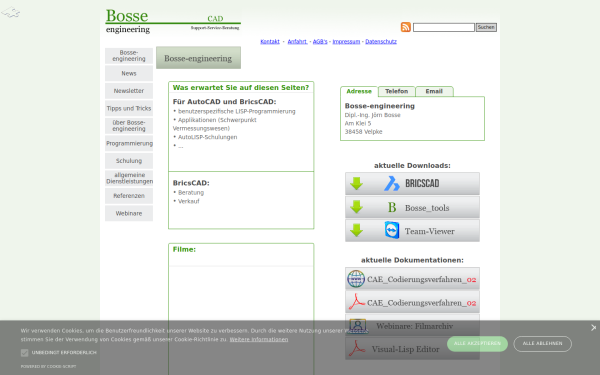
Task: Close the cookie banner with X
Action: pyautogui.click(x=593, y=328)
